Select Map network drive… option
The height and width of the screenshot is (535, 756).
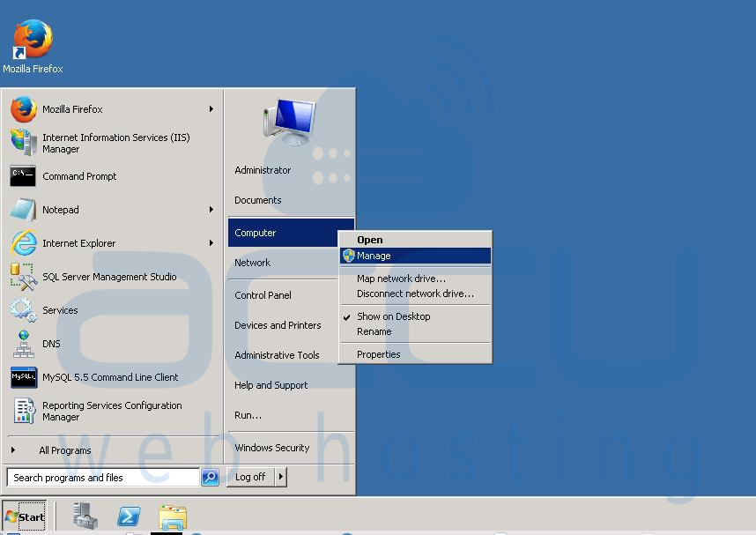(415, 279)
